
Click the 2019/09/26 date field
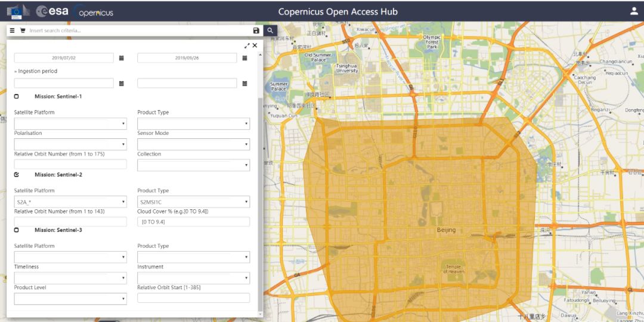[187, 58]
